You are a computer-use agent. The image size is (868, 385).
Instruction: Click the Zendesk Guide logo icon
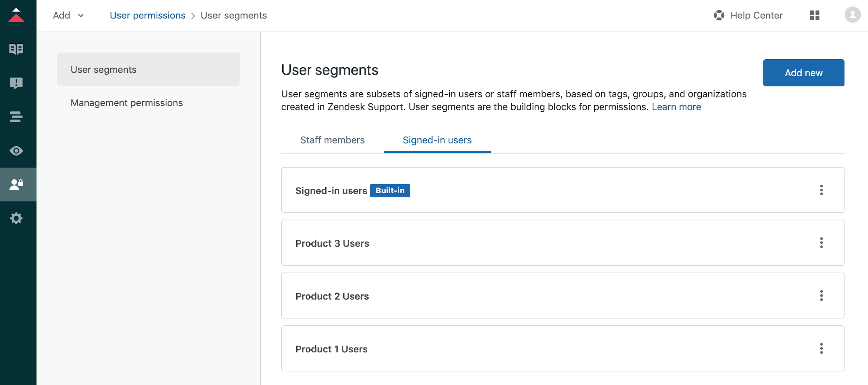point(16,15)
